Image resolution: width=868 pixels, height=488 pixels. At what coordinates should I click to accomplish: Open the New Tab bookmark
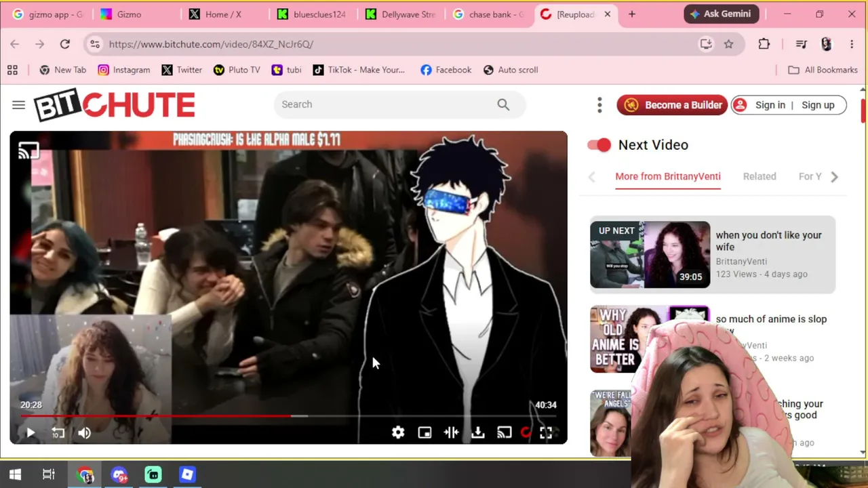63,70
